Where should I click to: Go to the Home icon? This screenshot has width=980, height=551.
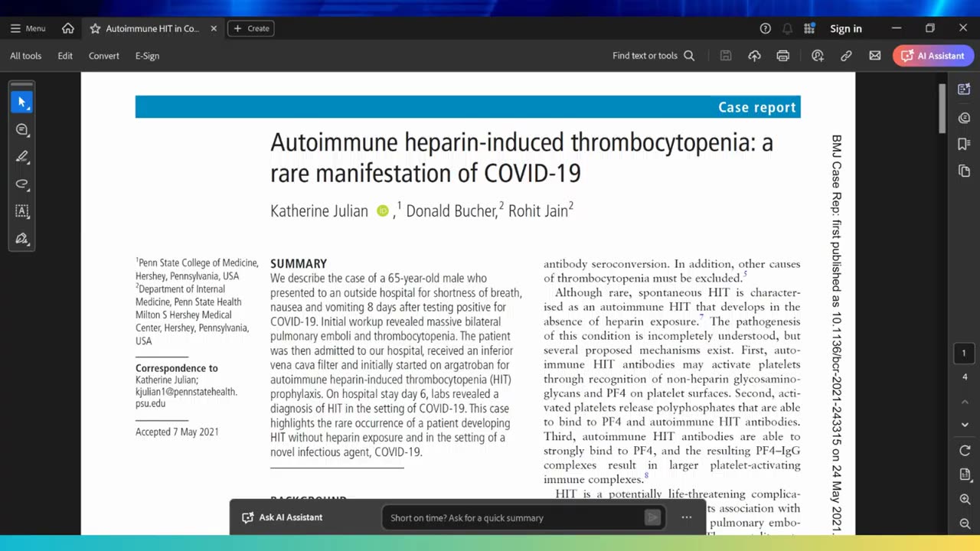[68, 28]
